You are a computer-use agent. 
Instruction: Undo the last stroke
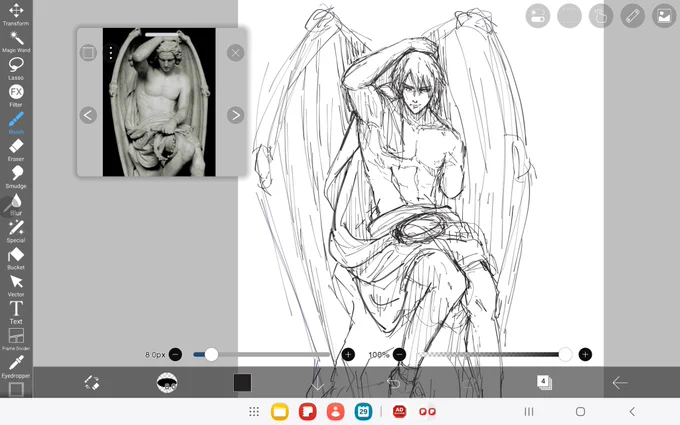[393, 383]
